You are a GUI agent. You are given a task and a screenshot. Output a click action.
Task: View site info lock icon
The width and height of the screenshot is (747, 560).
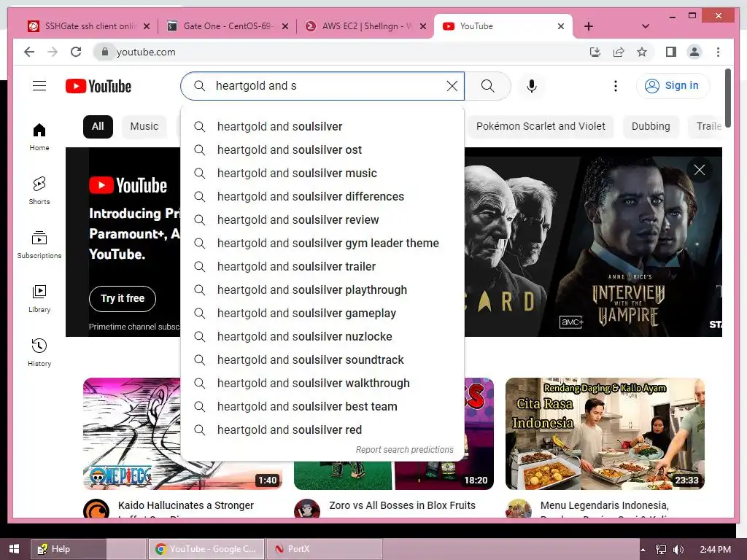[x=105, y=52]
